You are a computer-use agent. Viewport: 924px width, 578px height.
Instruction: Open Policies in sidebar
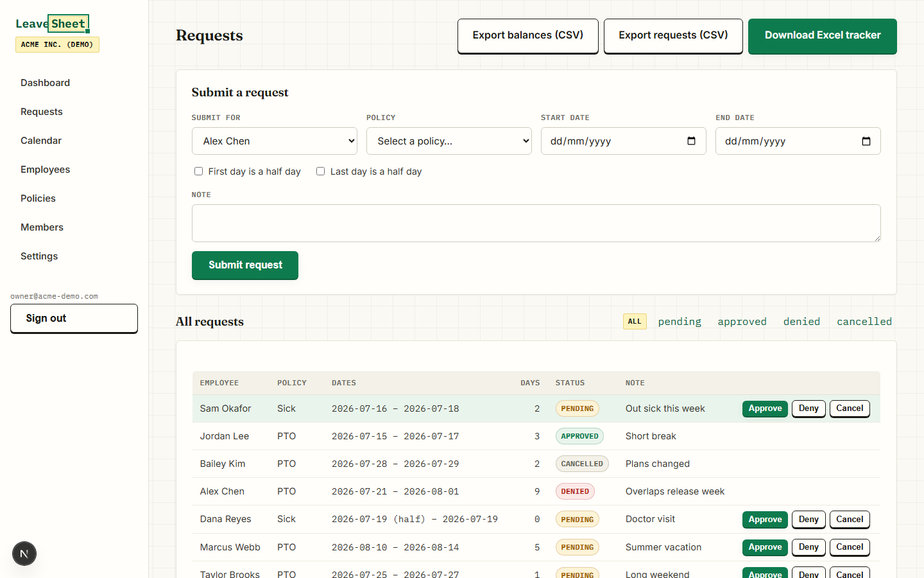click(x=38, y=198)
